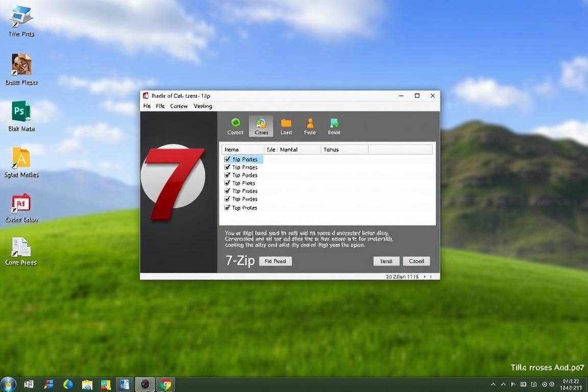Open the taskbar hidden icons chevron
The height and width of the screenshot is (392, 588).
point(493,384)
